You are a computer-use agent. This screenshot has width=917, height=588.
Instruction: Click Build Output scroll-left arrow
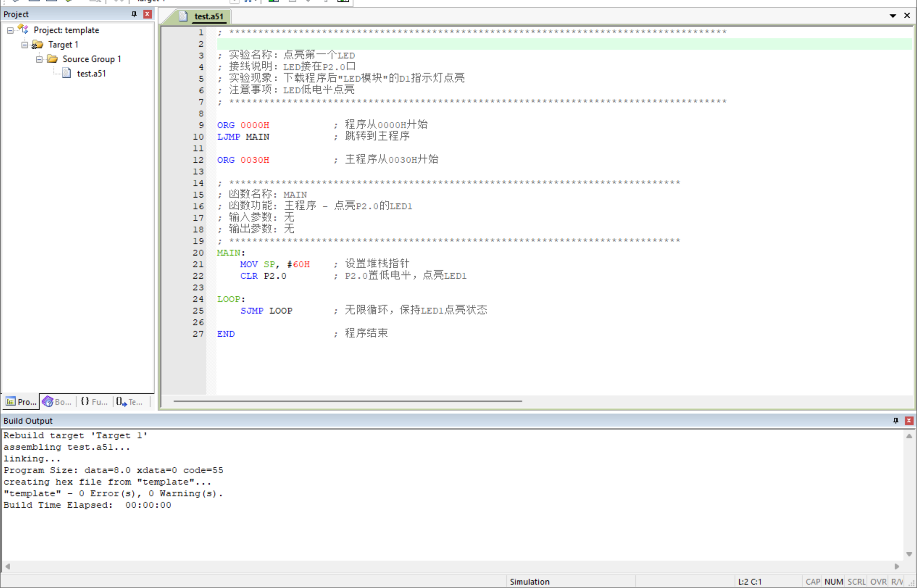[x=8, y=566]
